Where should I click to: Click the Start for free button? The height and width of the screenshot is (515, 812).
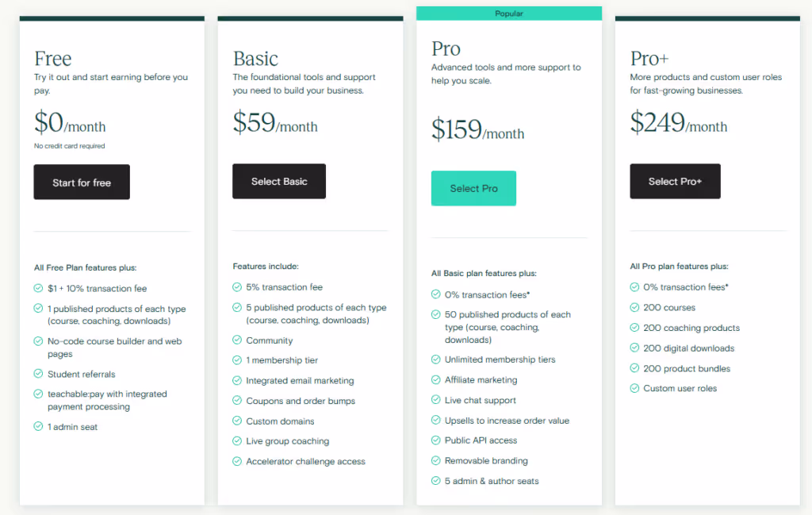tap(81, 182)
